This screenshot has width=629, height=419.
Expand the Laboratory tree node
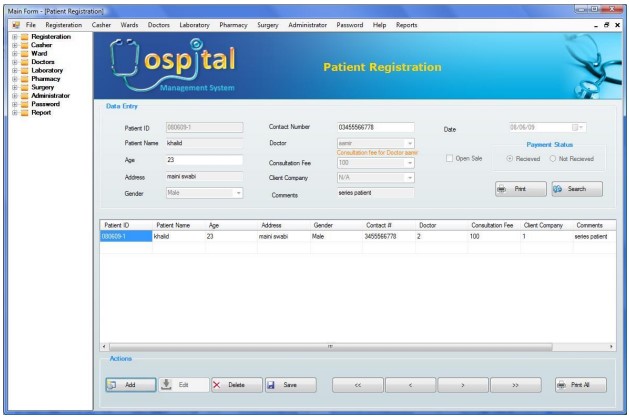point(14,71)
